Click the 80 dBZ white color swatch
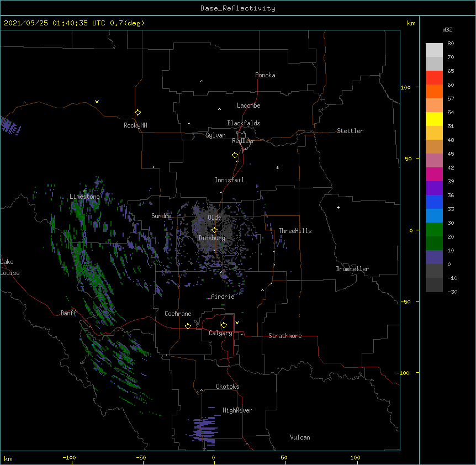Image resolution: width=476 pixels, height=465 pixels. [x=434, y=50]
